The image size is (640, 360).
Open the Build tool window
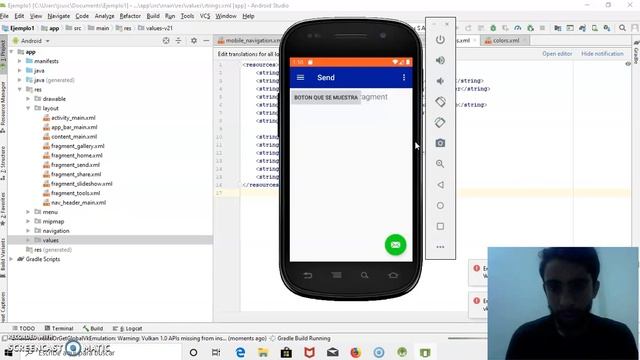coord(93,328)
